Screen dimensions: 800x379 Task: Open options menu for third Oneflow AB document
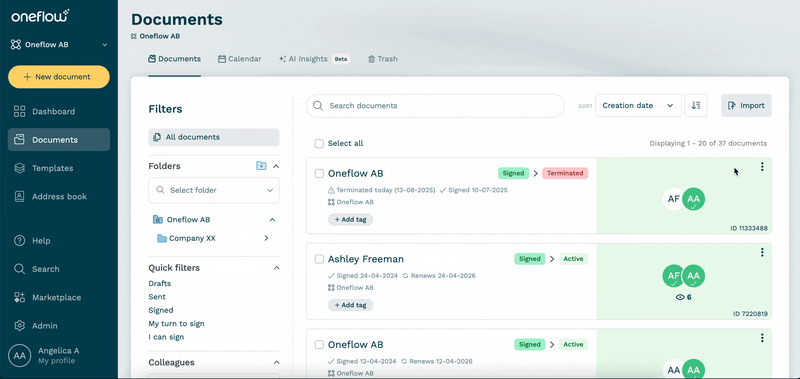(762, 338)
